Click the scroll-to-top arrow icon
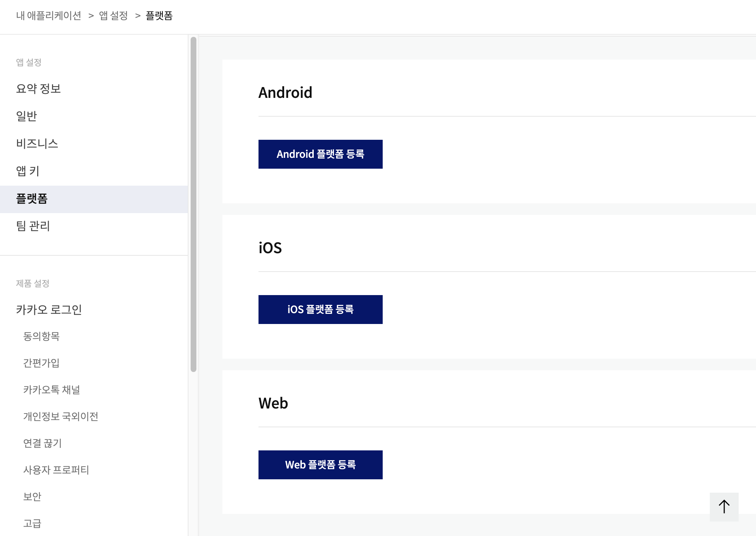The height and width of the screenshot is (536, 756). click(724, 506)
